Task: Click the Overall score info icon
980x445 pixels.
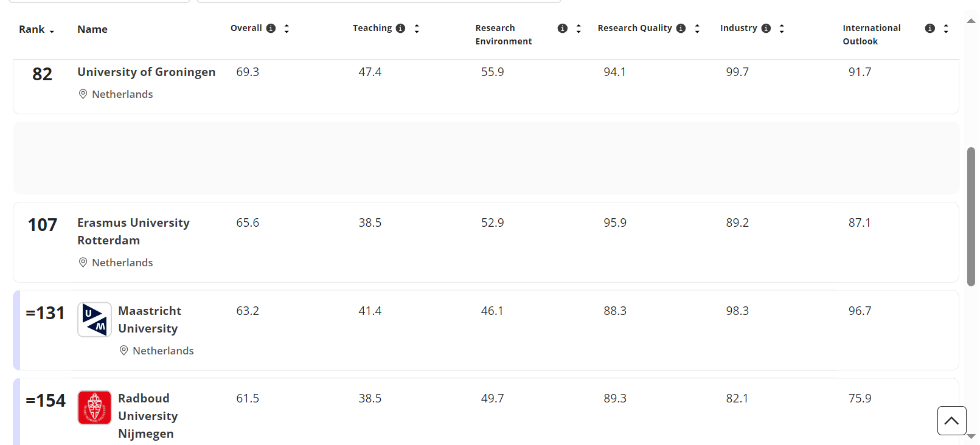Action: (x=271, y=29)
